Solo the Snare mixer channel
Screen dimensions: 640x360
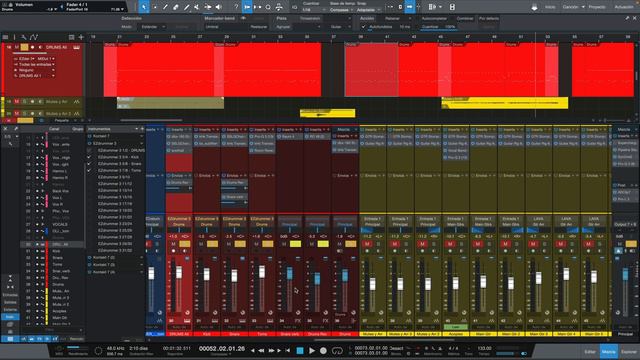(240, 244)
